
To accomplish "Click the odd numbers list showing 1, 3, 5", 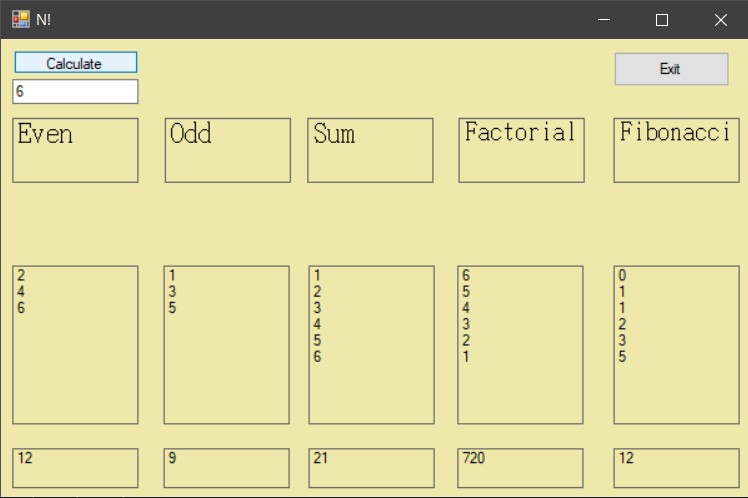I will (227, 345).
